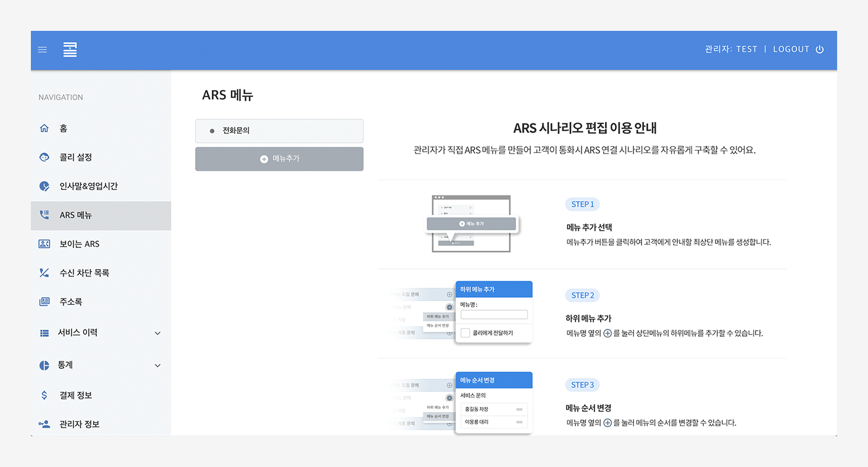This screenshot has width=868, height=467.
Task: Expand the 서비스 이력 submenu chevron
Action: coord(157,333)
